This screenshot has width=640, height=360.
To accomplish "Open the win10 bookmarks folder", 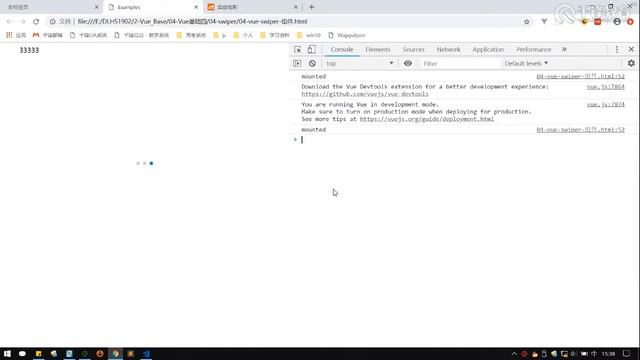I will click(309, 35).
